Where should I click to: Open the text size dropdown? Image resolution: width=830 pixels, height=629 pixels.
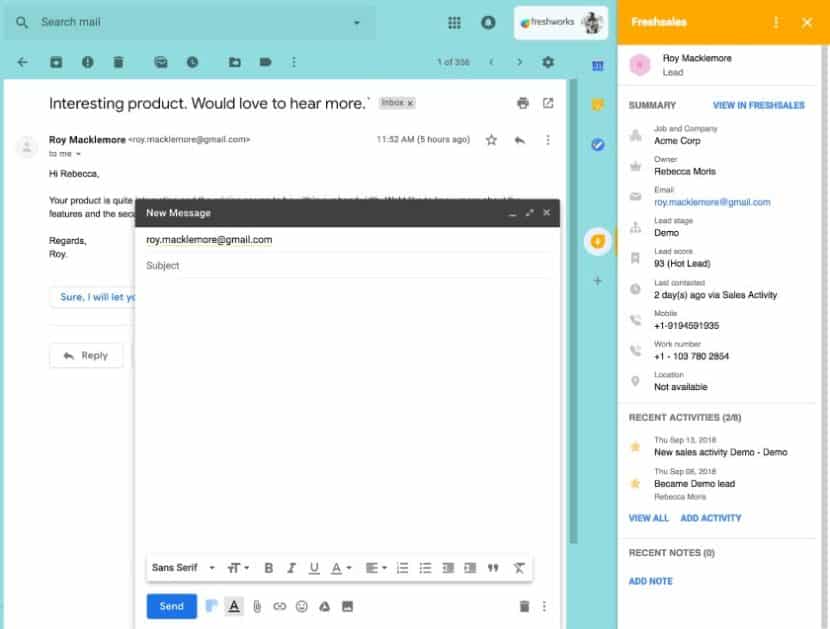click(235, 567)
